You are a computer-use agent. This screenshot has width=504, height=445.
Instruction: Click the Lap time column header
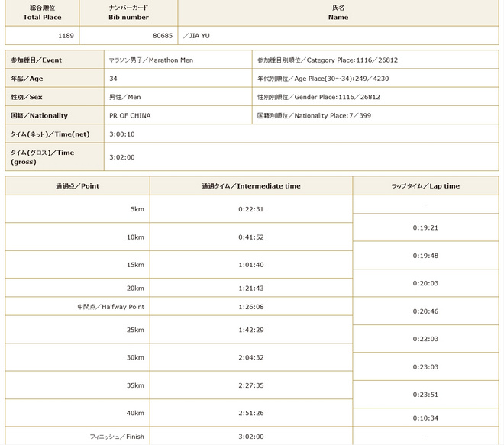[x=425, y=186]
